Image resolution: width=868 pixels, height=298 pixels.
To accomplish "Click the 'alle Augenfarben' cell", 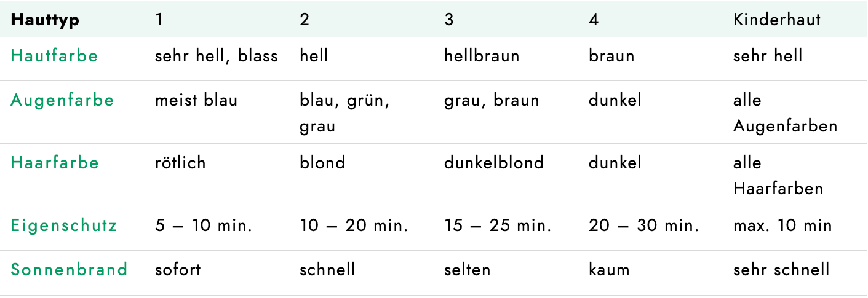I will pos(785,113).
